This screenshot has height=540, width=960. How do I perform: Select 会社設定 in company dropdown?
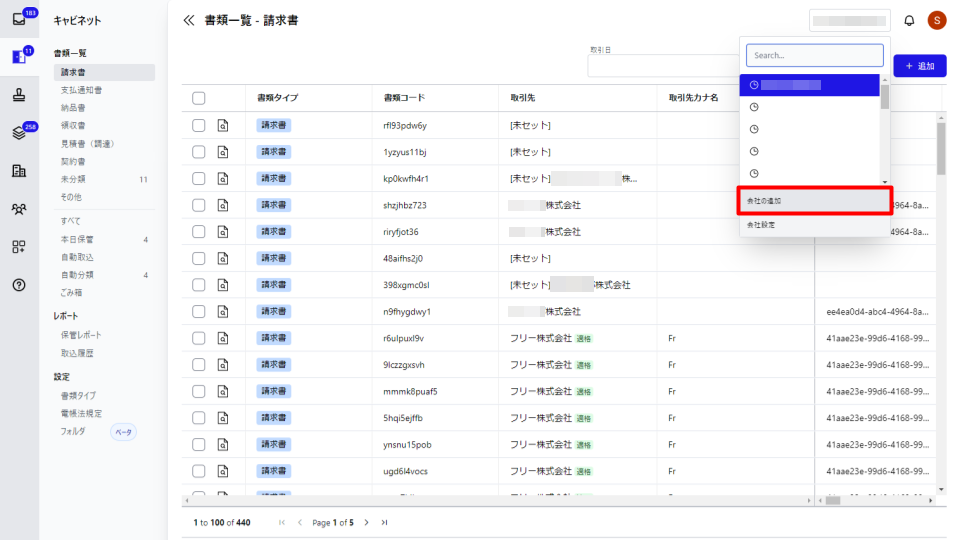(x=814, y=225)
